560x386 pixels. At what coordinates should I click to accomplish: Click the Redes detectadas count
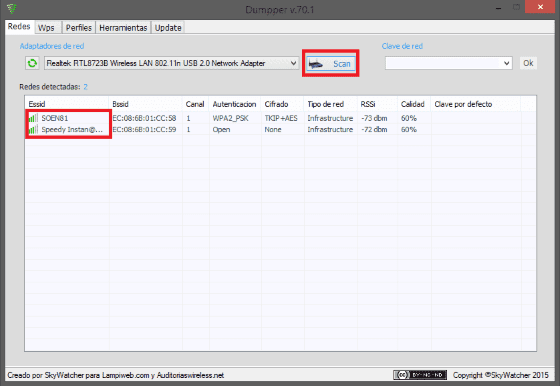pos(86,87)
